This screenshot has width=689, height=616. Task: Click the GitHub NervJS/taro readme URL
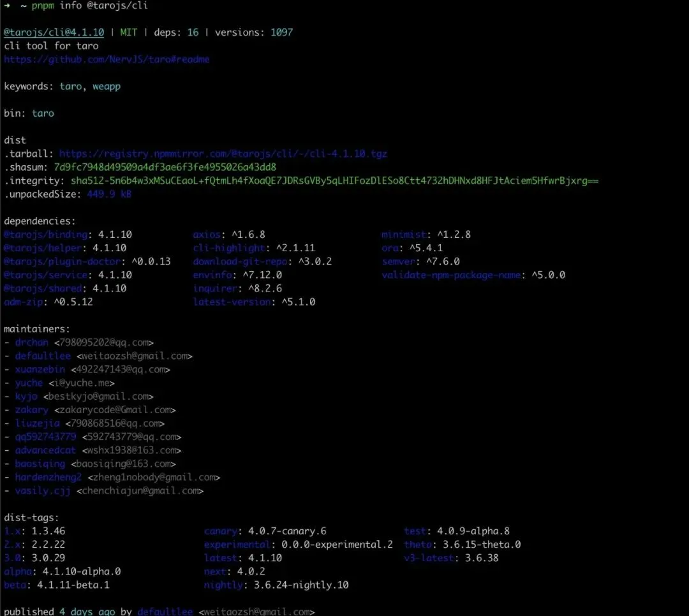pos(107,59)
